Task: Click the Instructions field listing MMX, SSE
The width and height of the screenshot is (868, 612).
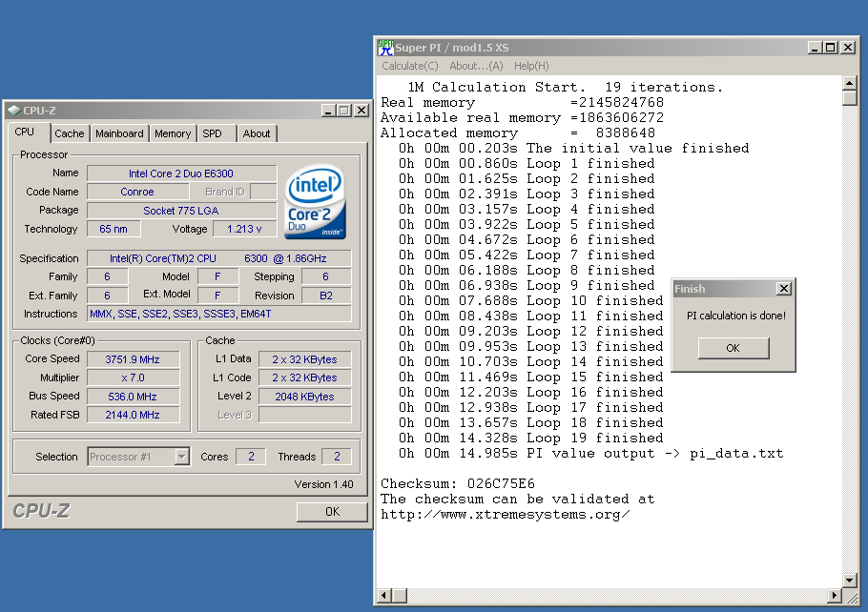Action: click(219, 314)
